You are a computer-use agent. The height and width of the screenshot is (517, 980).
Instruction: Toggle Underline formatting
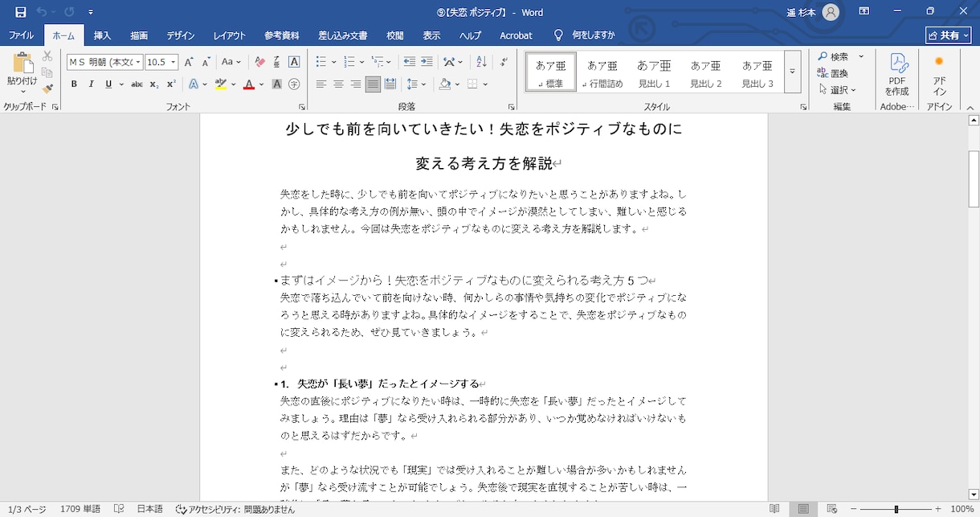[108, 84]
